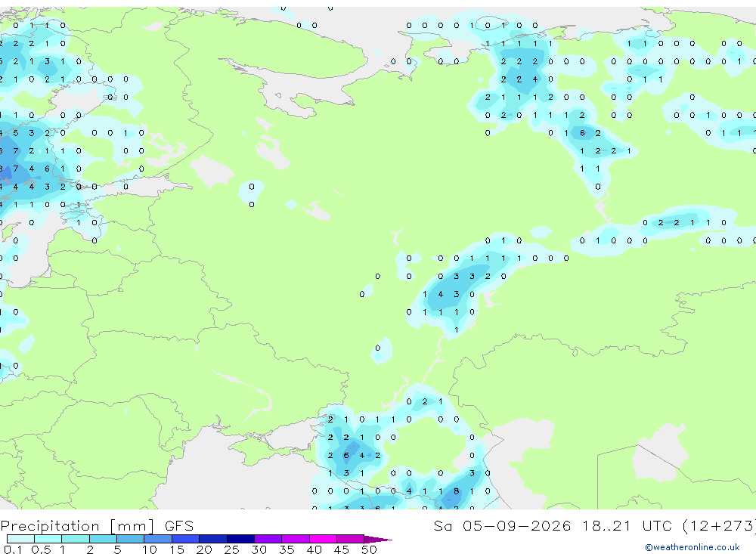Click the 40–45 mm magenta legend swatch
The height and width of the screenshot is (554, 756).
click(x=323, y=539)
